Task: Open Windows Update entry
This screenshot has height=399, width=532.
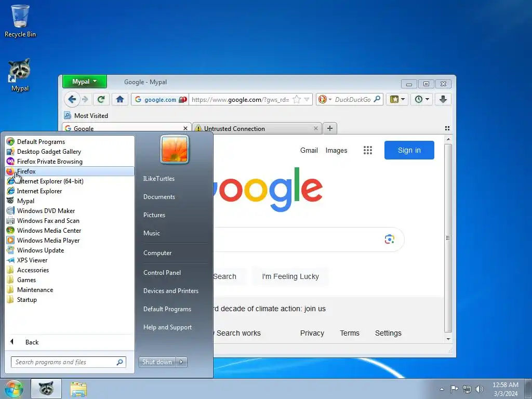Action: [x=70, y=250]
